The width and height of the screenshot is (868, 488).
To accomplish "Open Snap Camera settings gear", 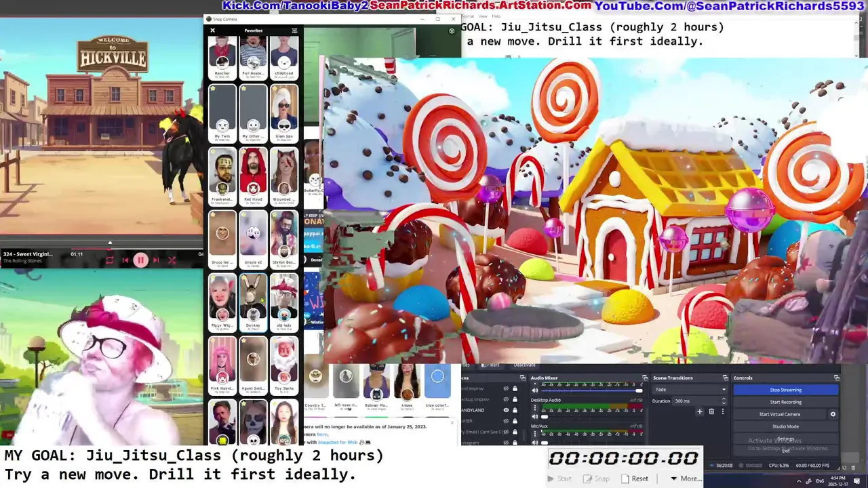I will coord(452,31).
